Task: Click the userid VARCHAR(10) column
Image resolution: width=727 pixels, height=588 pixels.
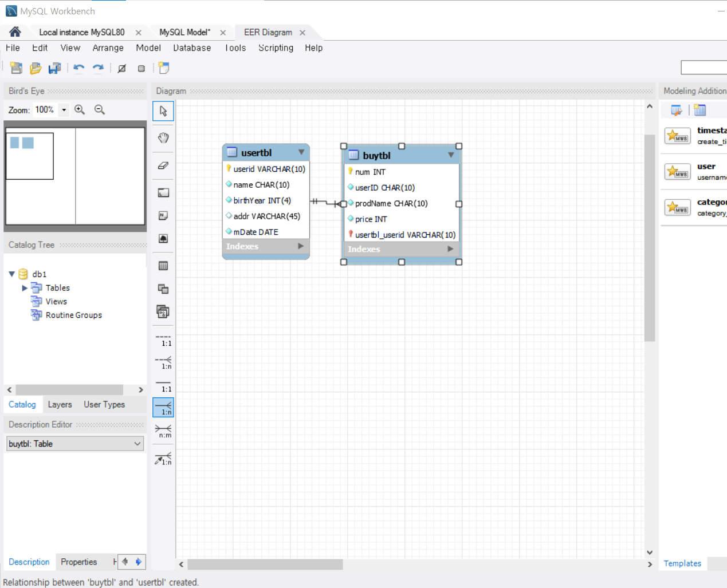Action: point(266,169)
